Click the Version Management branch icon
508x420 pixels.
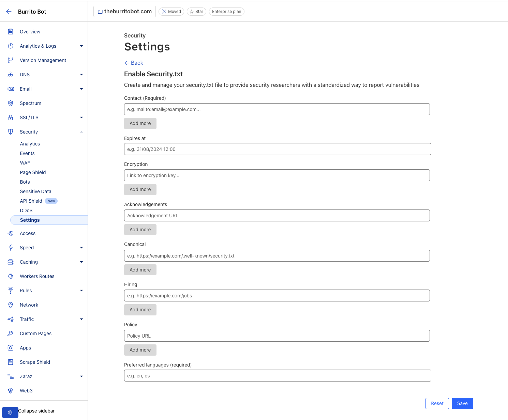11,60
